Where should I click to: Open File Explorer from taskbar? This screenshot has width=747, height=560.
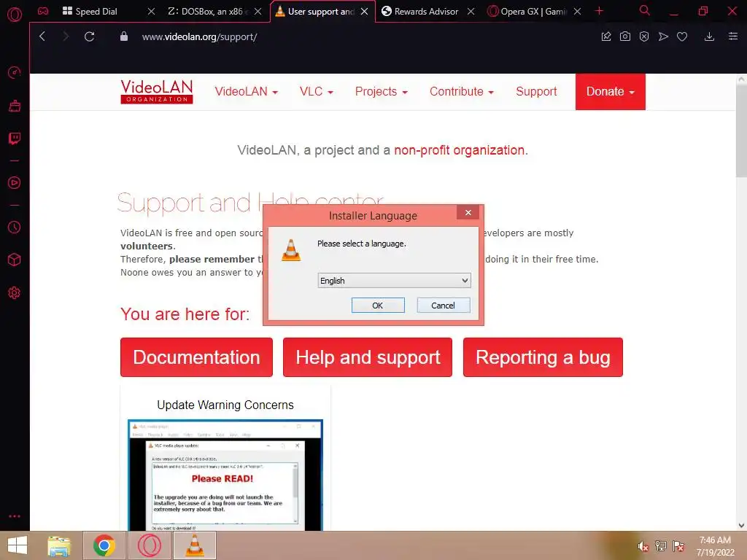[59, 545]
